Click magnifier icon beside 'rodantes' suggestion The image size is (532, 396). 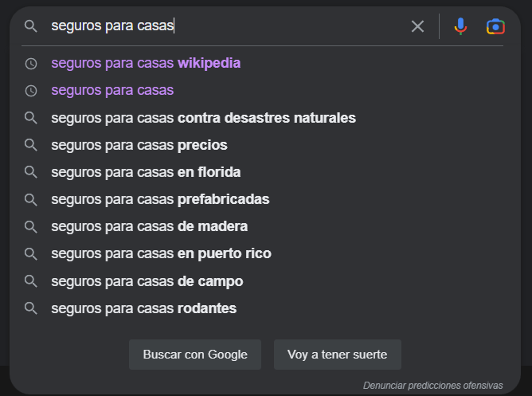click(31, 308)
